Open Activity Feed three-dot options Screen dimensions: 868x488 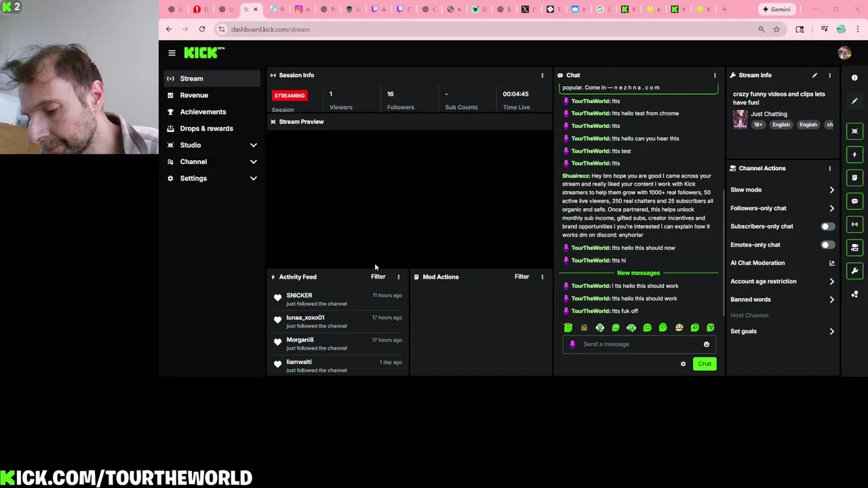click(399, 277)
